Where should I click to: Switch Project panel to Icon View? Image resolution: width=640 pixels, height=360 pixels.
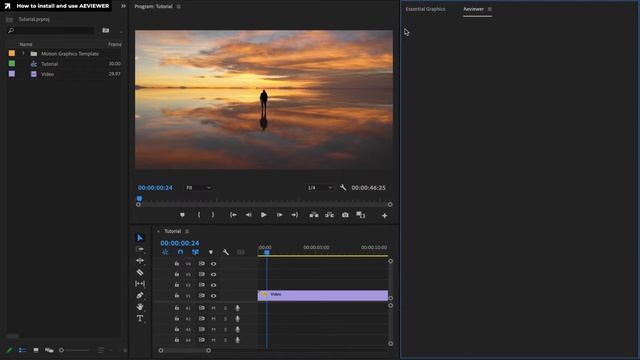(x=36, y=350)
